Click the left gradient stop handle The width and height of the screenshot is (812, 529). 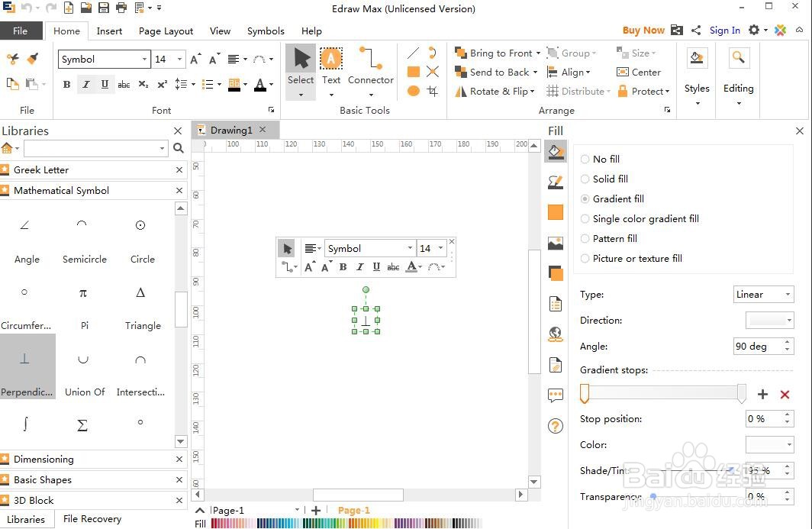585,394
